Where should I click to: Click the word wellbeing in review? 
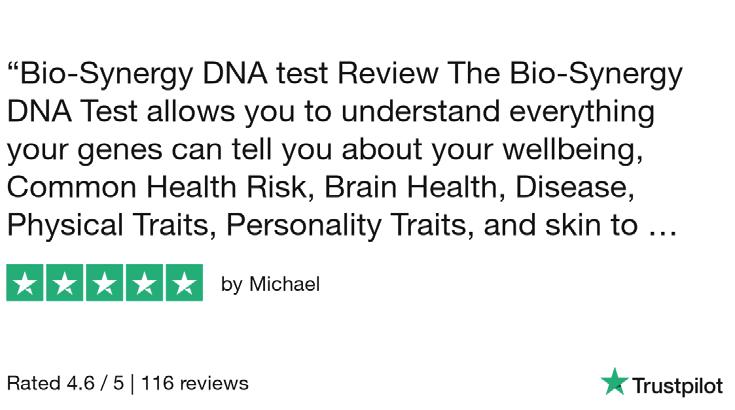pos(608,151)
